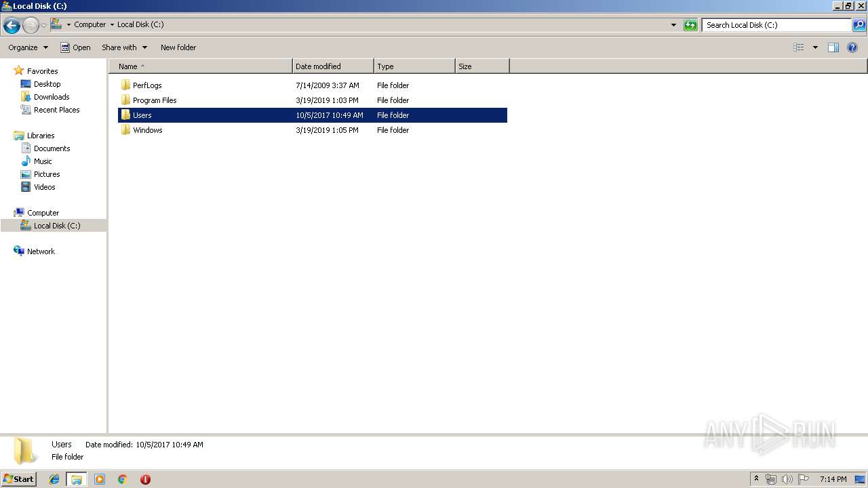This screenshot has width=868, height=488.
Task: Click the network tray icon
Action: (771, 479)
